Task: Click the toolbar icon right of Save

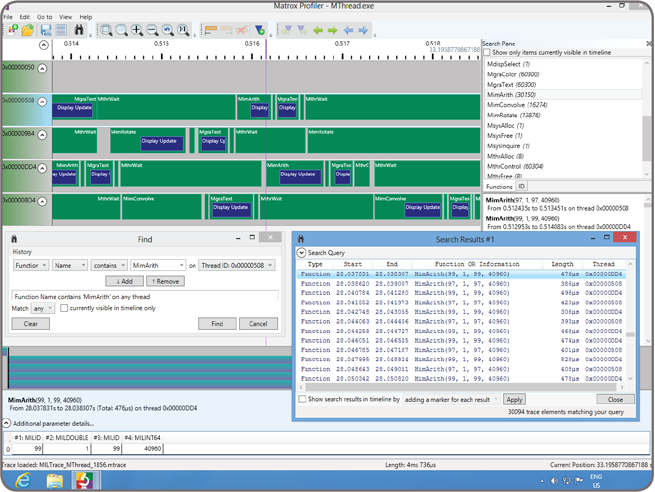Action: pyautogui.click(x=61, y=30)
